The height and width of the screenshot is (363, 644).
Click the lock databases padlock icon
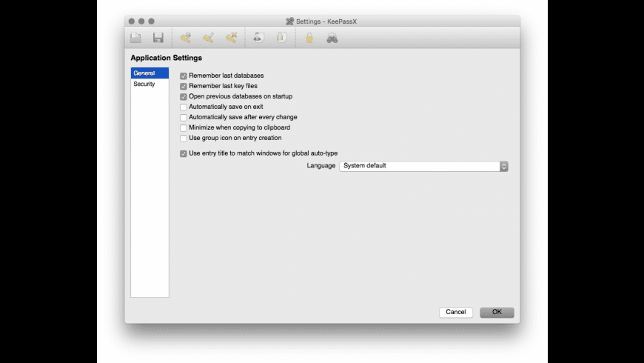point(309,38)
